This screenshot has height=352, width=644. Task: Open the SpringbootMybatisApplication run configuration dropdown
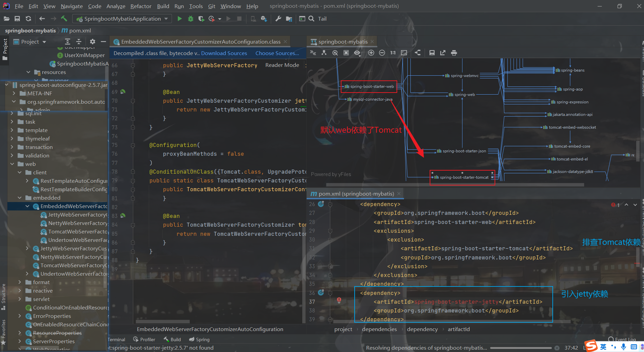click(122, 19)
